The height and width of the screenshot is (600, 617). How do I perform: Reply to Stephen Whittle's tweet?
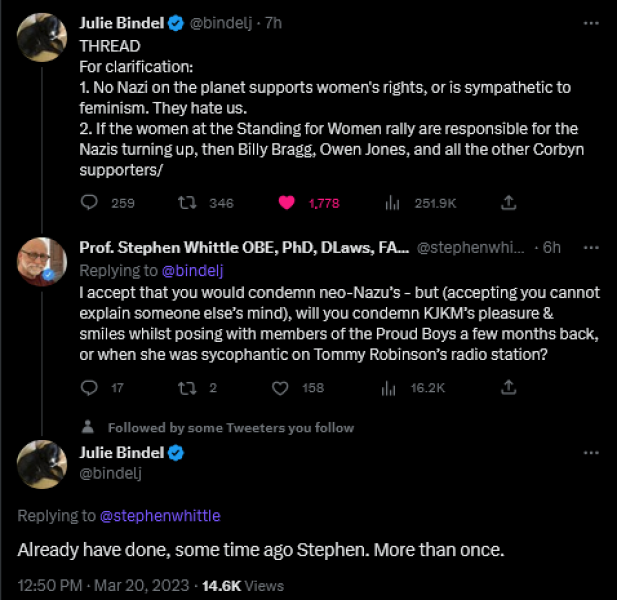click(x=89, y=388)
